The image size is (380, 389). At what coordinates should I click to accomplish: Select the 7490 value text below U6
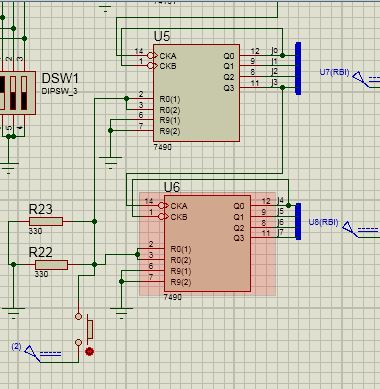point(173,297)
